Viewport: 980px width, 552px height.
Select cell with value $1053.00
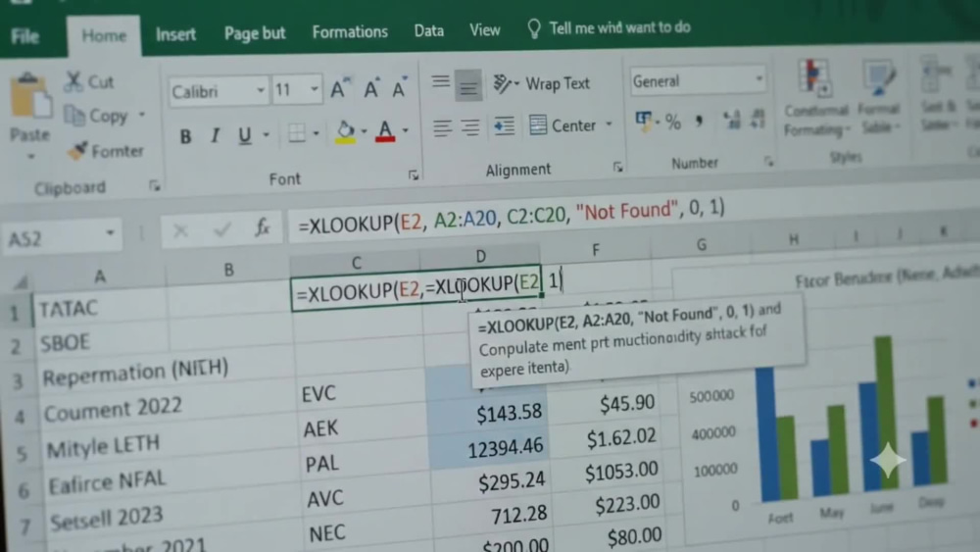[x=605, y=470]
